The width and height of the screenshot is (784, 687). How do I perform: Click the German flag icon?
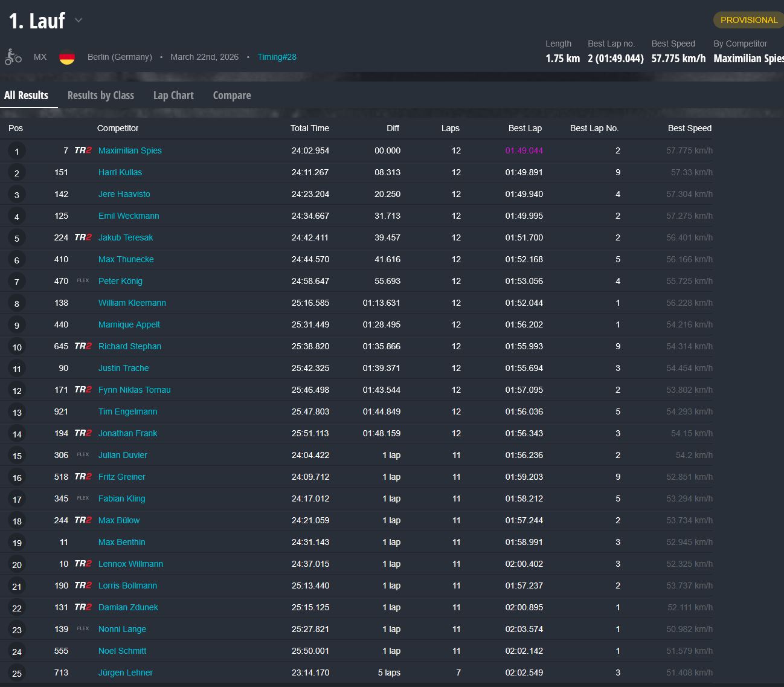tap(67, 57)
